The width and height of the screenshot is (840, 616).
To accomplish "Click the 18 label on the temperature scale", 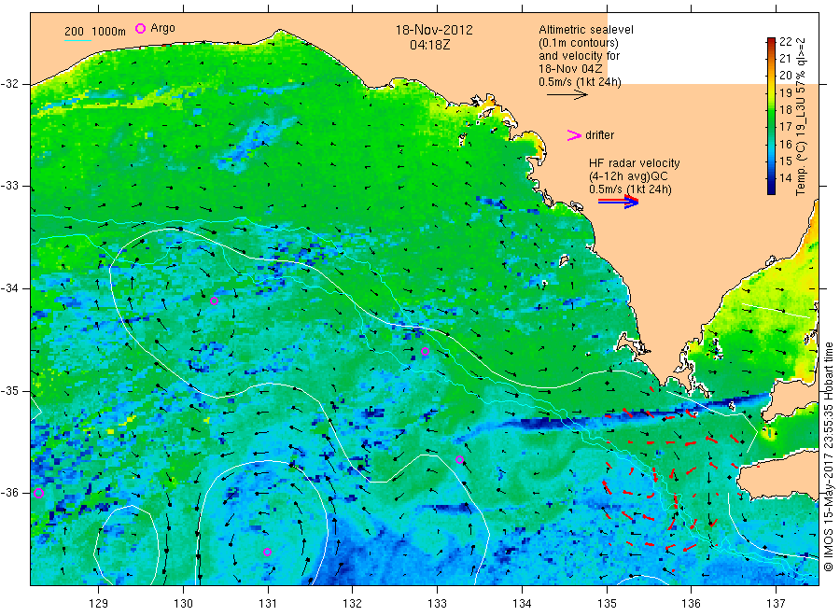I will click(x=785, y=110).
